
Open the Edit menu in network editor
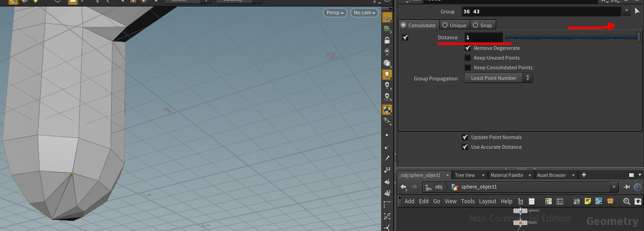coord(424,201)
